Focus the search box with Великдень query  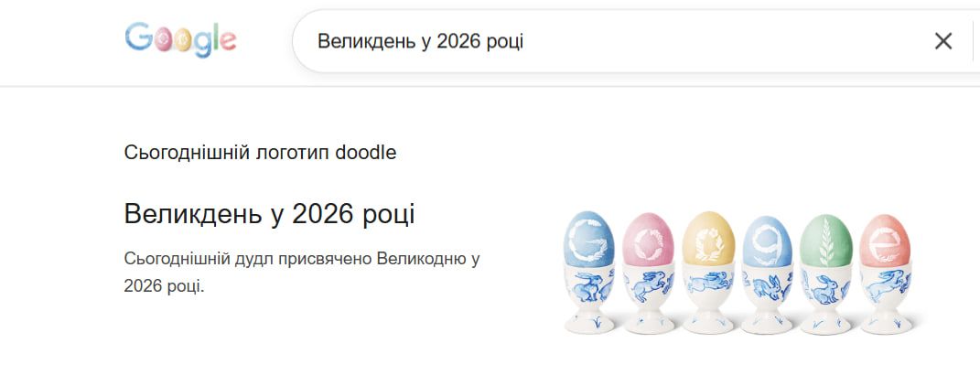coord(595,41)
